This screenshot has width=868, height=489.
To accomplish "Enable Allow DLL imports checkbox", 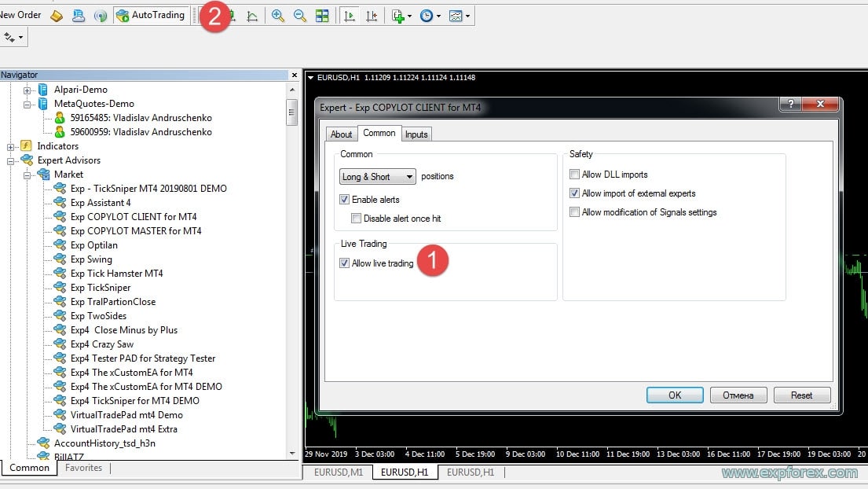I will (574, 175).
